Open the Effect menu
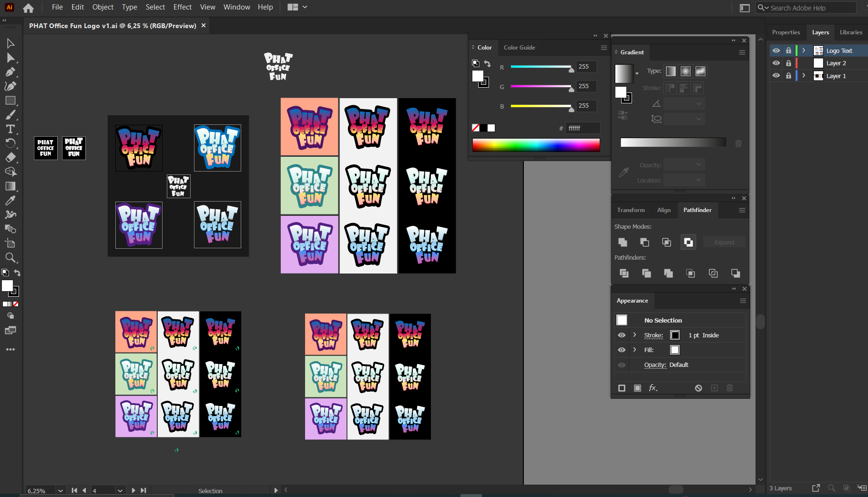The width and height of the screenshot is (868, 497). 183,7
